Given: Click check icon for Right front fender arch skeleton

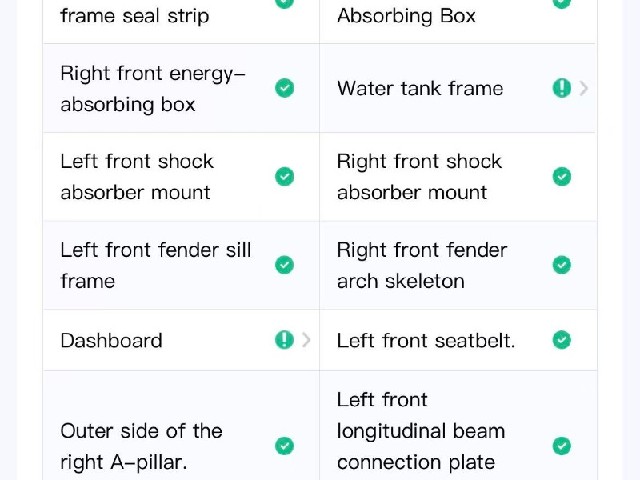Looking at the screenshot, I should [562, 265].
